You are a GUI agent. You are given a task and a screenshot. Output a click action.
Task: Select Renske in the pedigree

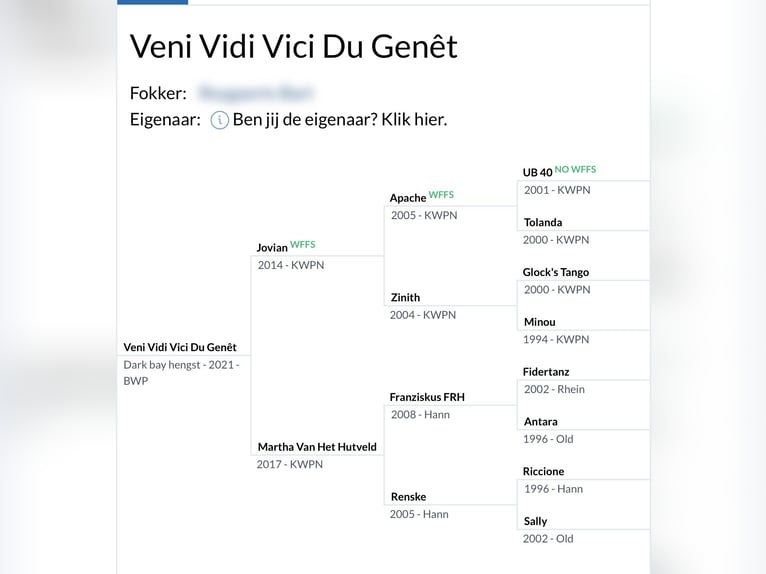408,497
